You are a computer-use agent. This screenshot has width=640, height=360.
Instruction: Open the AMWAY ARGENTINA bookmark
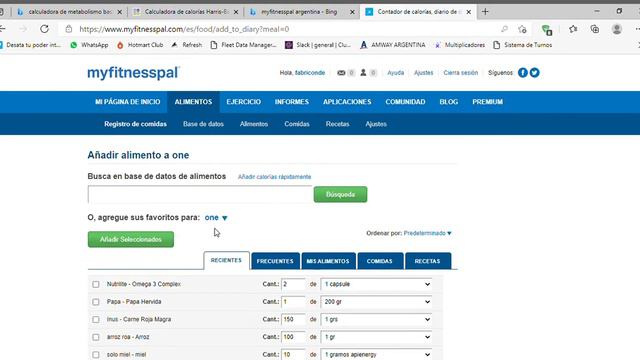tap(393, 45)
